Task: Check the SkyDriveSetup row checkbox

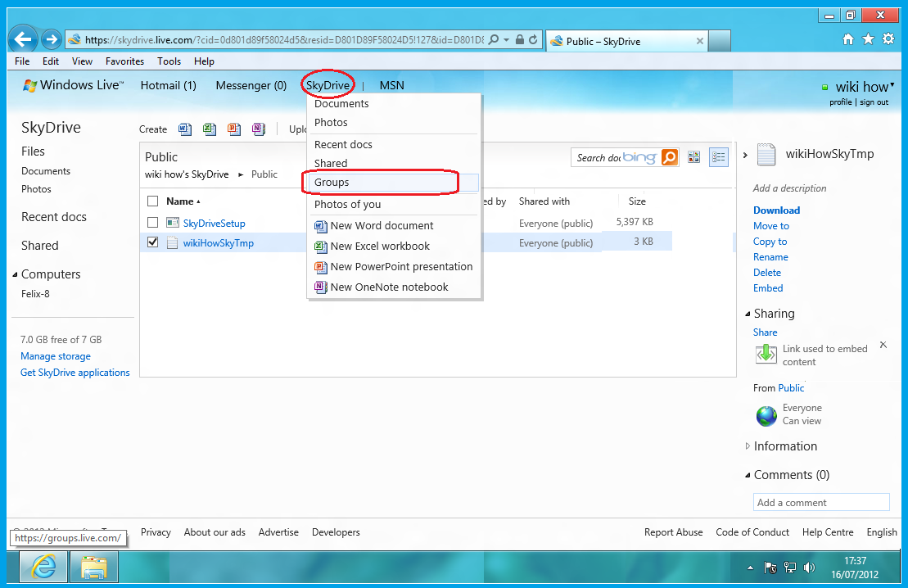Action: pos(153,223)
